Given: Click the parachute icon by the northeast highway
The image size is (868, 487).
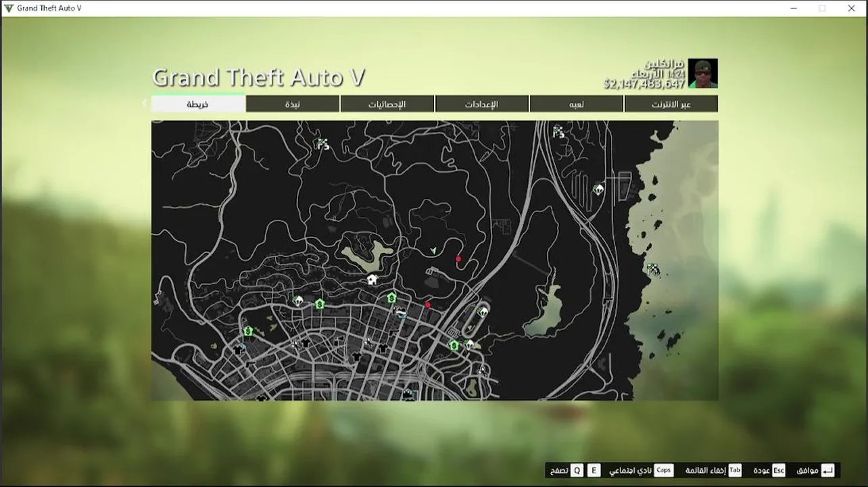Looking at the screenshot, I should tap(598, 189).
